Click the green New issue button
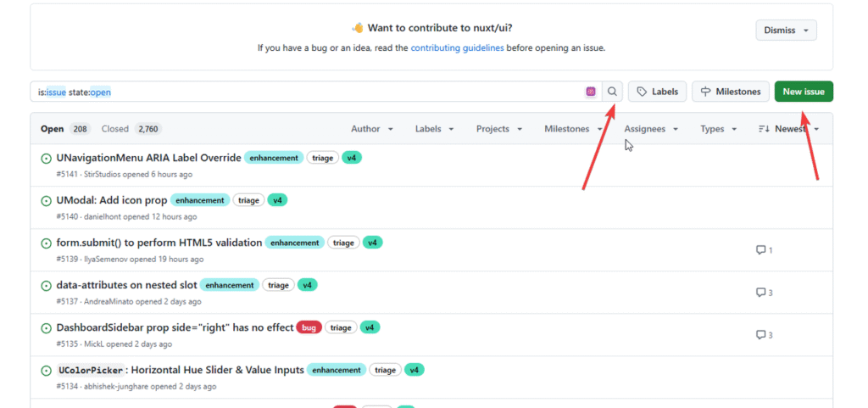The image size is (868, 408). [803, 92]
